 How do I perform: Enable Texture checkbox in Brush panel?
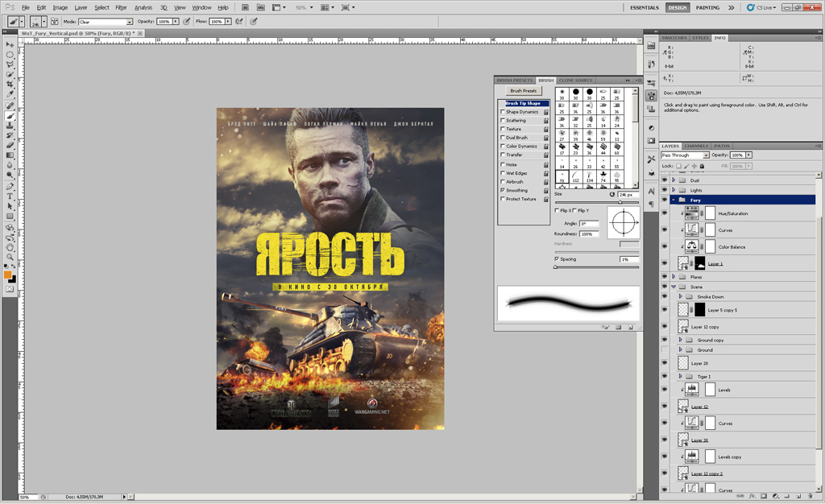coord(503,129)
